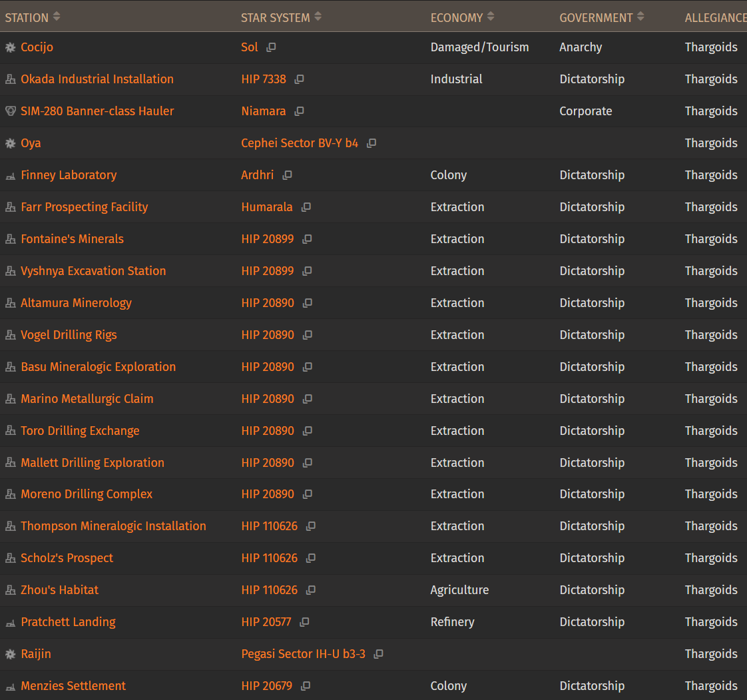Copy icon in Basu Mineralogic Exploration row

tap(308, 366)
